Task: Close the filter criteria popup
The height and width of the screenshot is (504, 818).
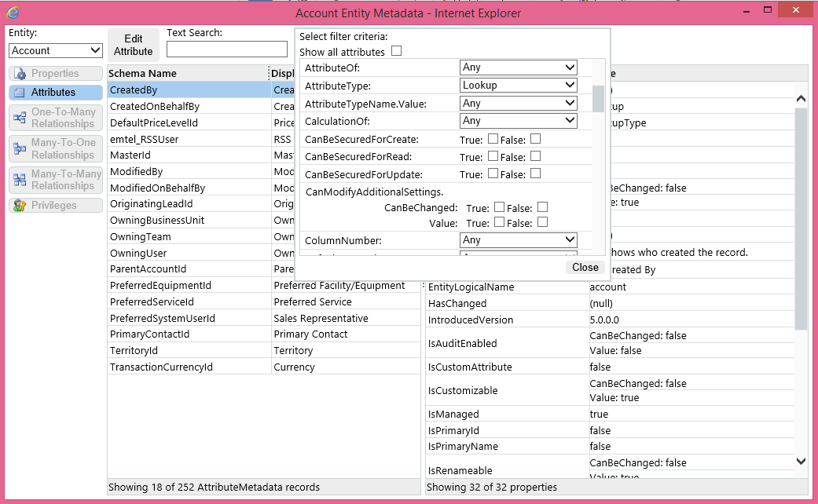Action: pyautogui.click(x=585, y=268)
